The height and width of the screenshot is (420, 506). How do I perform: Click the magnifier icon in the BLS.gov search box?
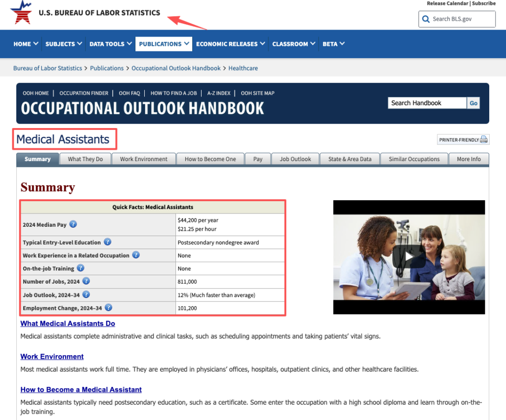[425, 19]
